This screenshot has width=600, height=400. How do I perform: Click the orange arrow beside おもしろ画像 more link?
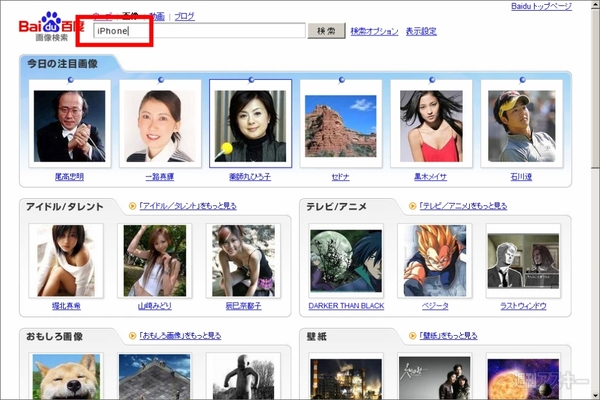[132, 336]
